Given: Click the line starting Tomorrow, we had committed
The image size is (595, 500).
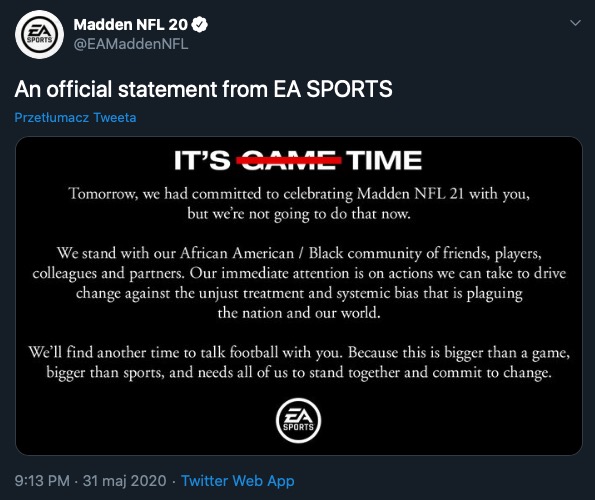Looking at the screenshot, I should click(x=299, y=194).
